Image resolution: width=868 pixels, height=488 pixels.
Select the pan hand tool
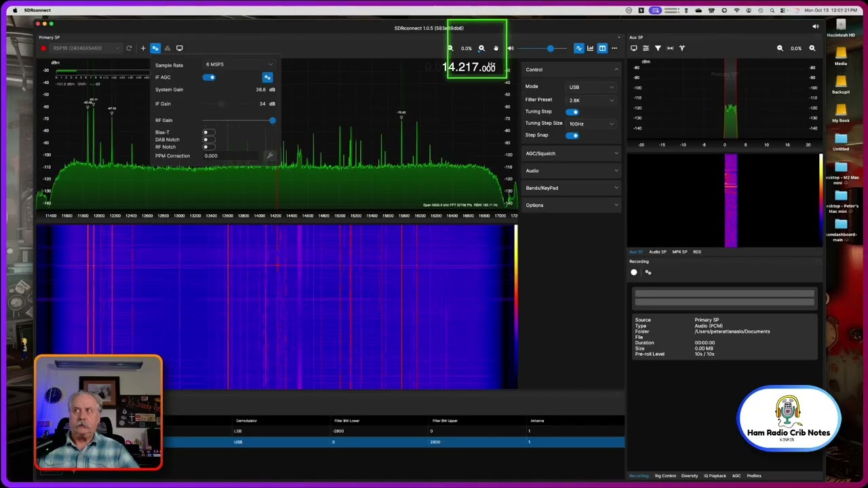pyautogui.click(x=496, y=48)
